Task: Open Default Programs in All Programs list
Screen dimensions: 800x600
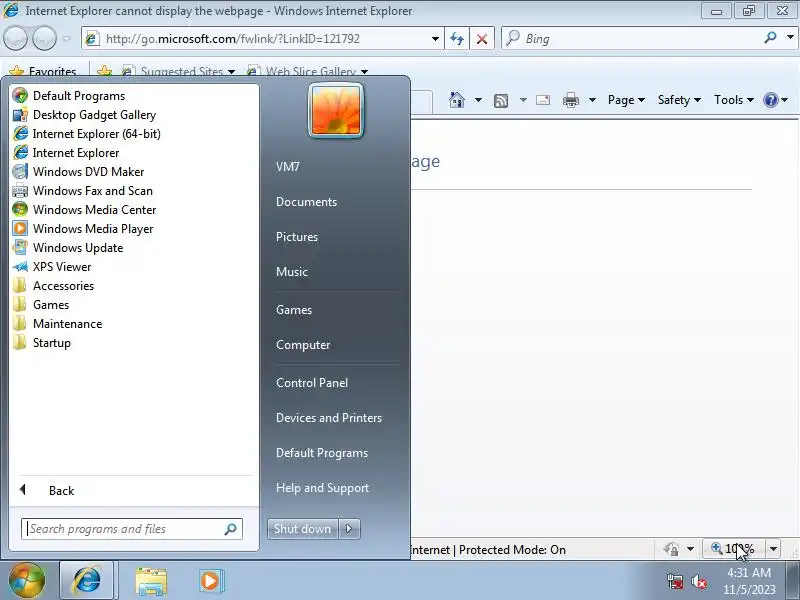Action: [79, 96]
